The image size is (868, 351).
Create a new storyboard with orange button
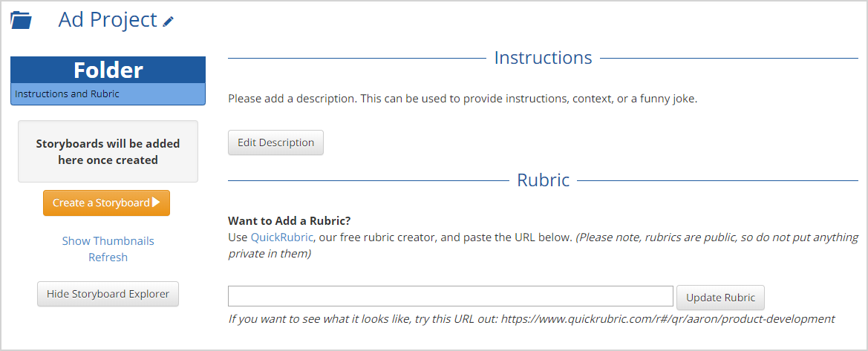pyautogui.click(x=106, y=203)
